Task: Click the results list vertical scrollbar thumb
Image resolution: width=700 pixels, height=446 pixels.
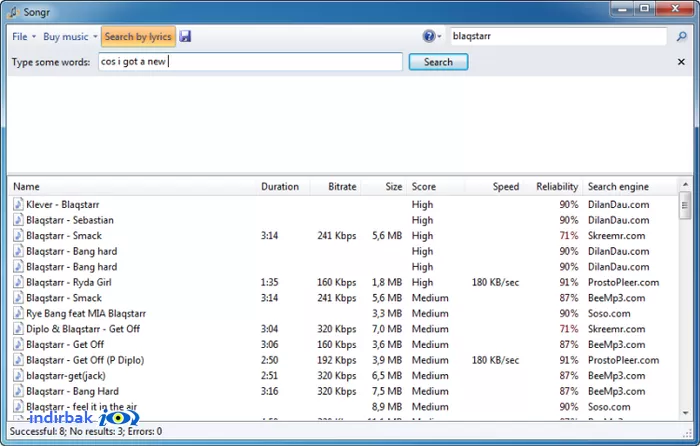Action: click(684, 205)
